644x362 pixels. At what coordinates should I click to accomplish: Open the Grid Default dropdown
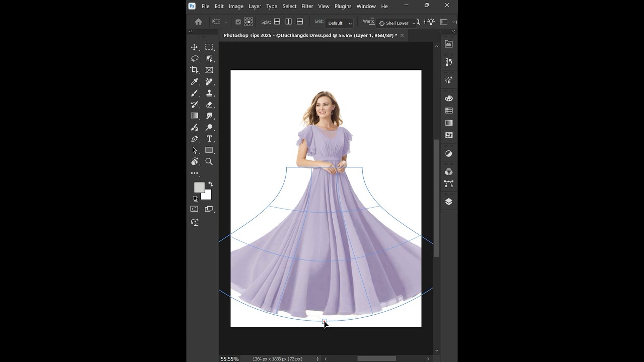(x=340, y=23)
